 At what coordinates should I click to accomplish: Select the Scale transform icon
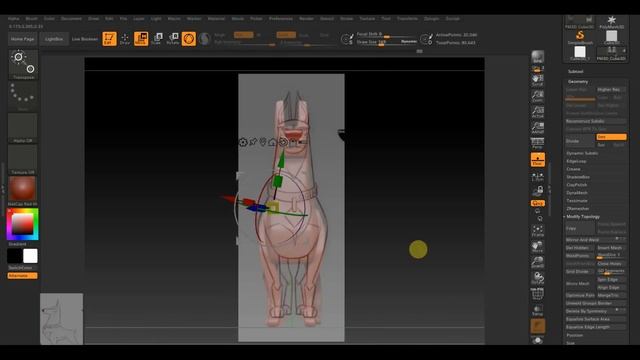157,38
